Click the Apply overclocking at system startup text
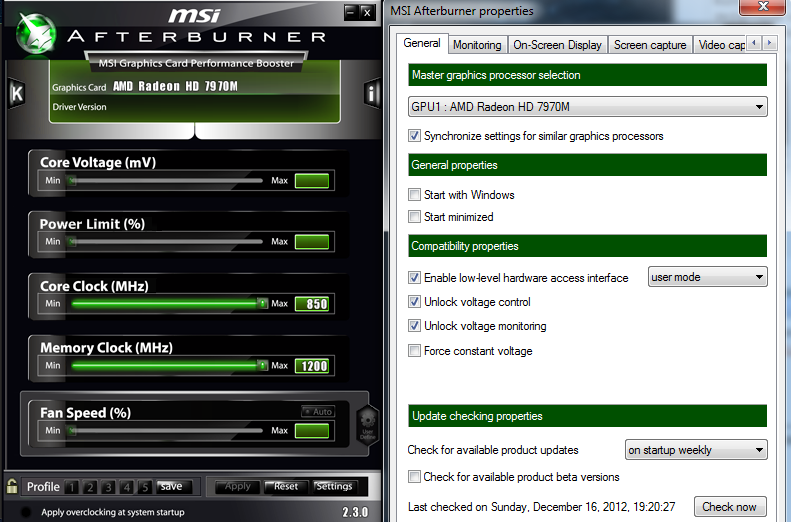 113,512
